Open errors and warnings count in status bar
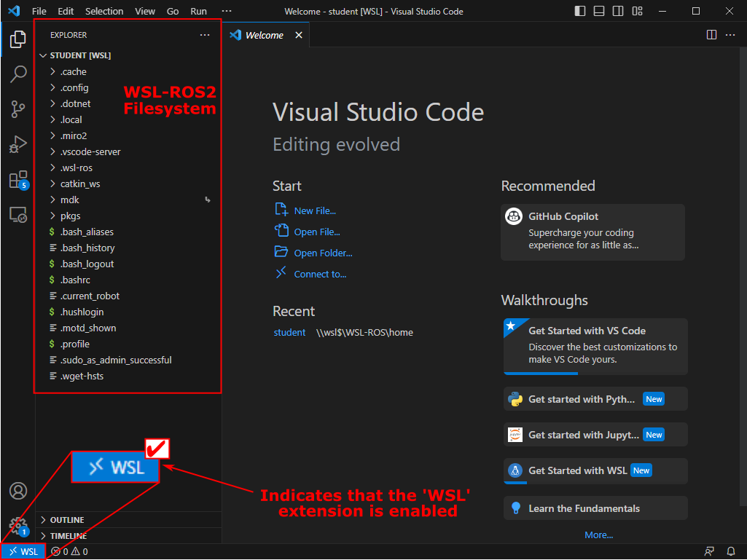The image size is (747, 560). click(69, 551)
